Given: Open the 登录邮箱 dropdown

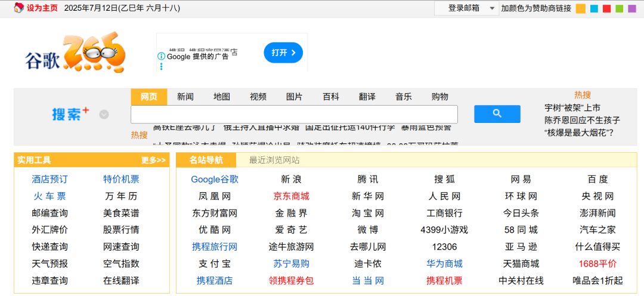Looking at the screenshot, I should 466,8.
